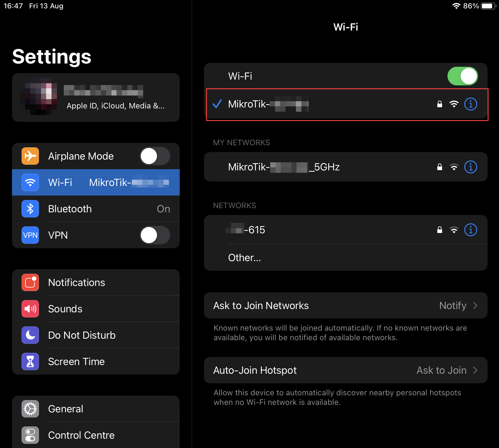The image size is (499, 448).
Task: Tap the 16:47 clock in status bar
Action: pyautogui.click(x=13, y=6)
